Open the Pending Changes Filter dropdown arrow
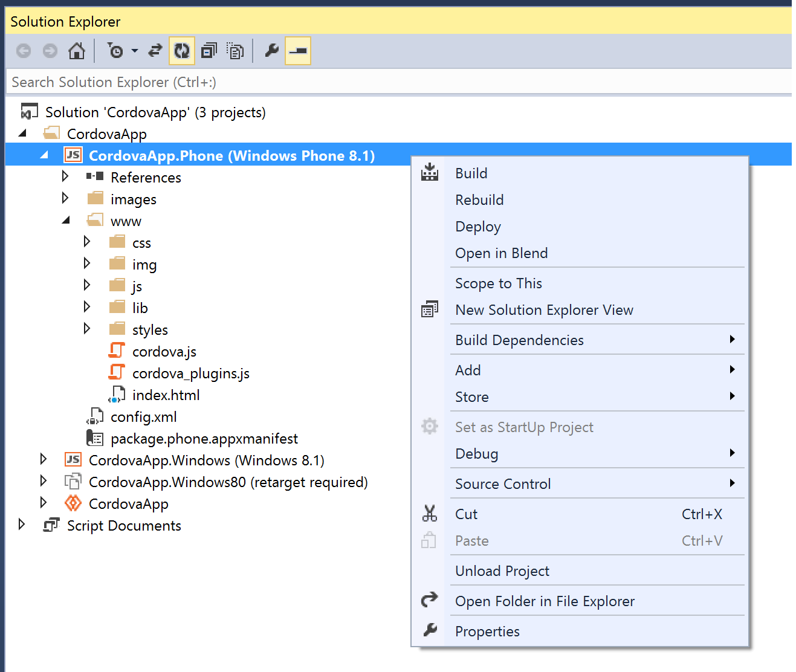This screenshot has height=672, width=796. [135, 51]
